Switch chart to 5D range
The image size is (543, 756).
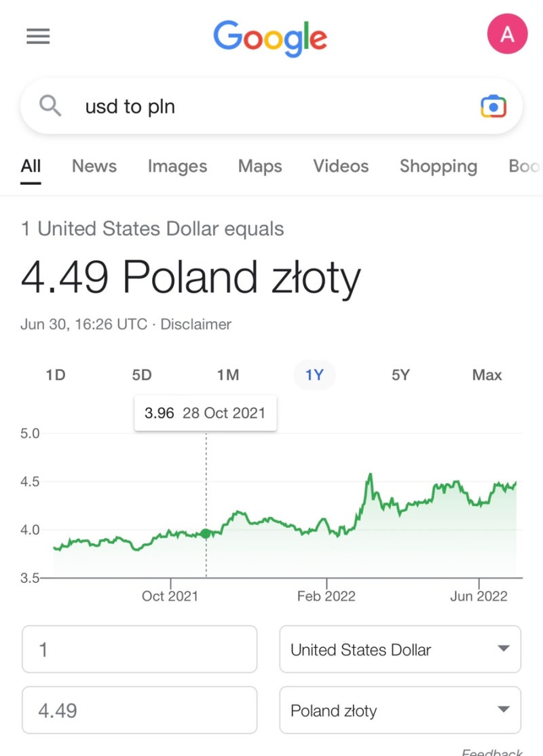(142, 375)
